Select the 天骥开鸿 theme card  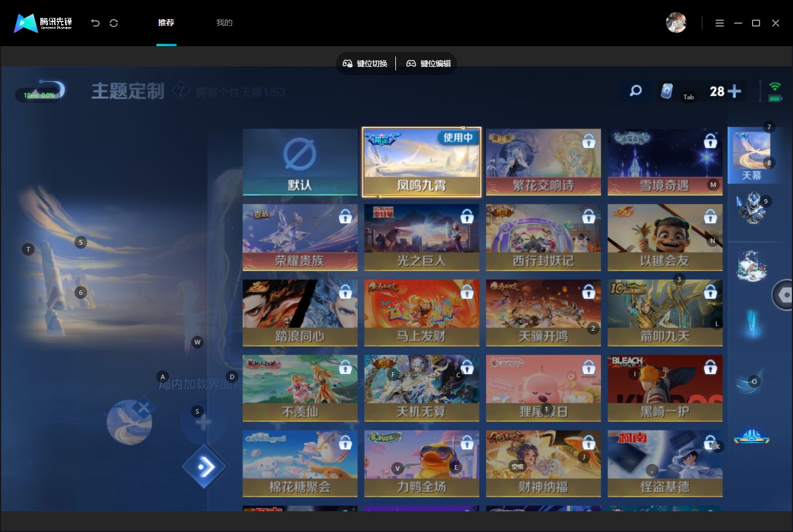(x=544, y=313)
